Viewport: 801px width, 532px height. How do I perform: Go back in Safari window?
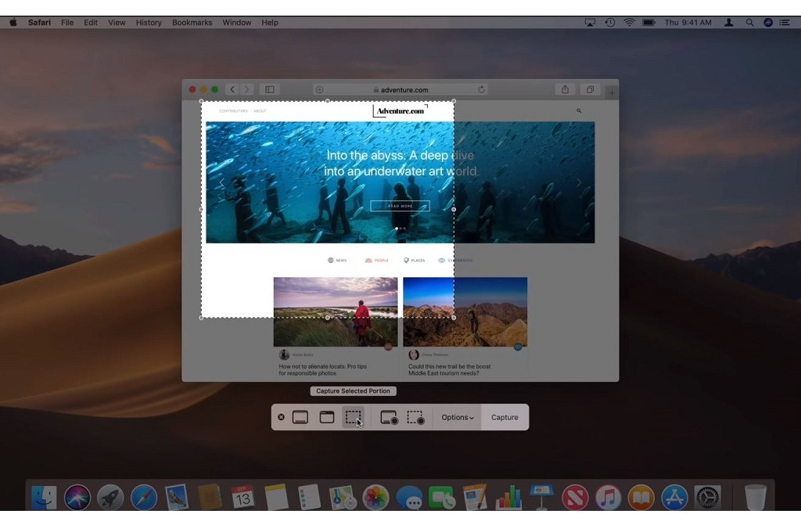pyautogui.click(x=232, y=89)
